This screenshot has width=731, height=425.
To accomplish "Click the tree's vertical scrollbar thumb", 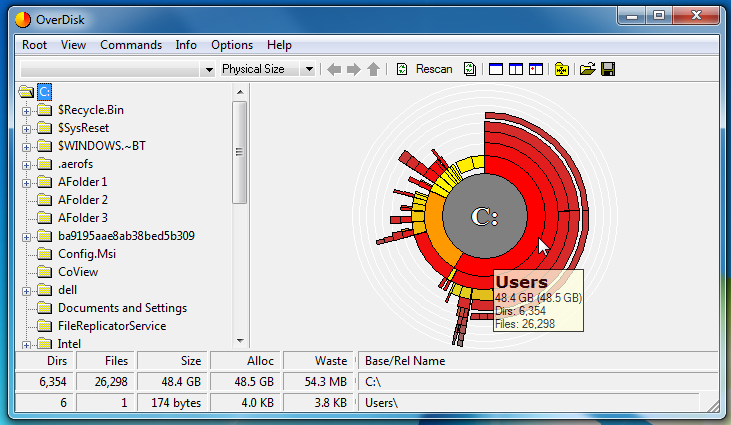I will [240, 152].
